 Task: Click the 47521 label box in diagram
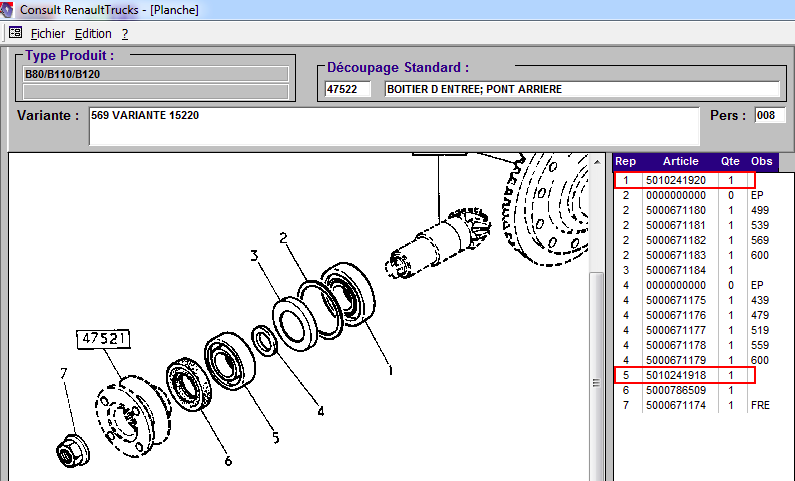(x=104, y=340)
